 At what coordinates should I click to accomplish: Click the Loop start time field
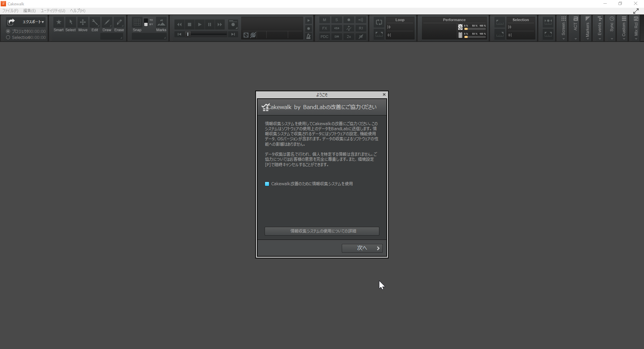(400, 27)
